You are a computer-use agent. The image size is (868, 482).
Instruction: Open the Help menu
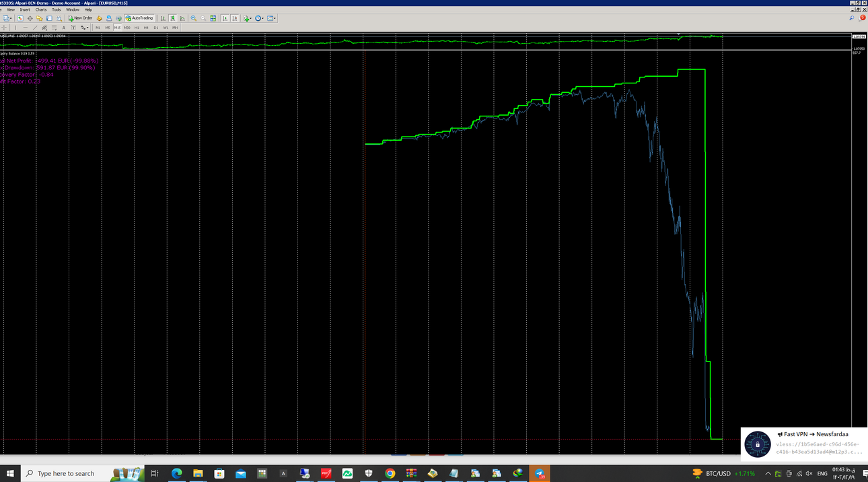click(88, 9)
